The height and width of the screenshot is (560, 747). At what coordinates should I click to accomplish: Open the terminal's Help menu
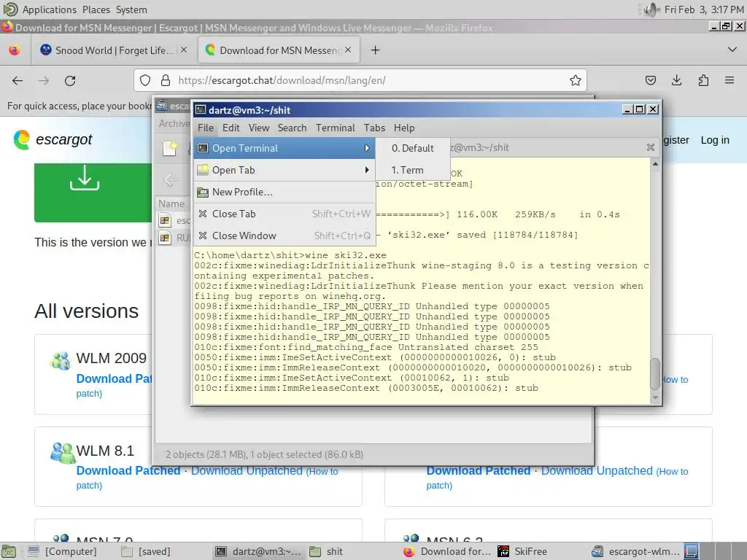pyautogui.click(x=404, y=128)
